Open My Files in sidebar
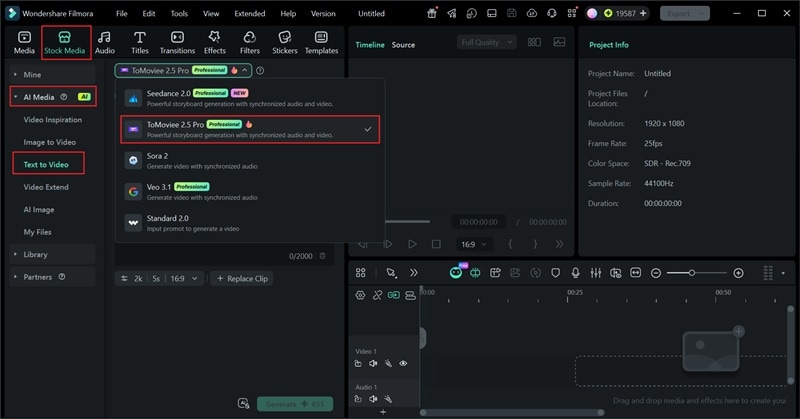800x419 pixels. (x=37, y=232)
